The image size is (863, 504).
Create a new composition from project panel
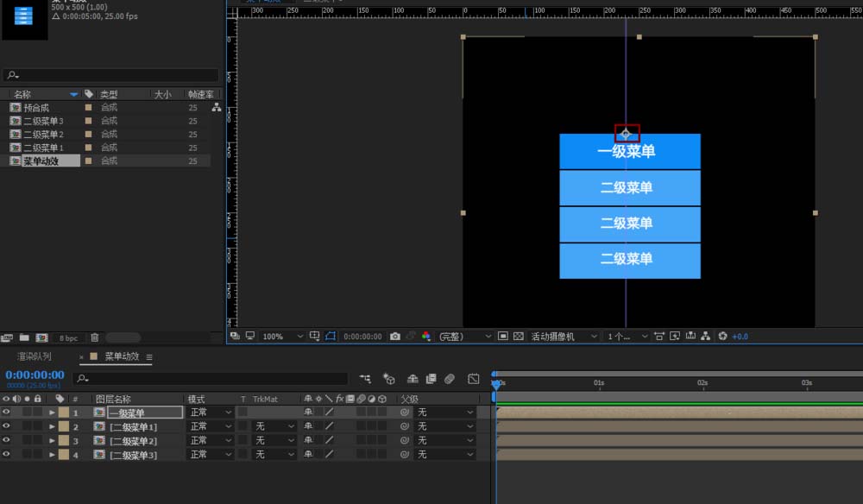tap(41, 337)
